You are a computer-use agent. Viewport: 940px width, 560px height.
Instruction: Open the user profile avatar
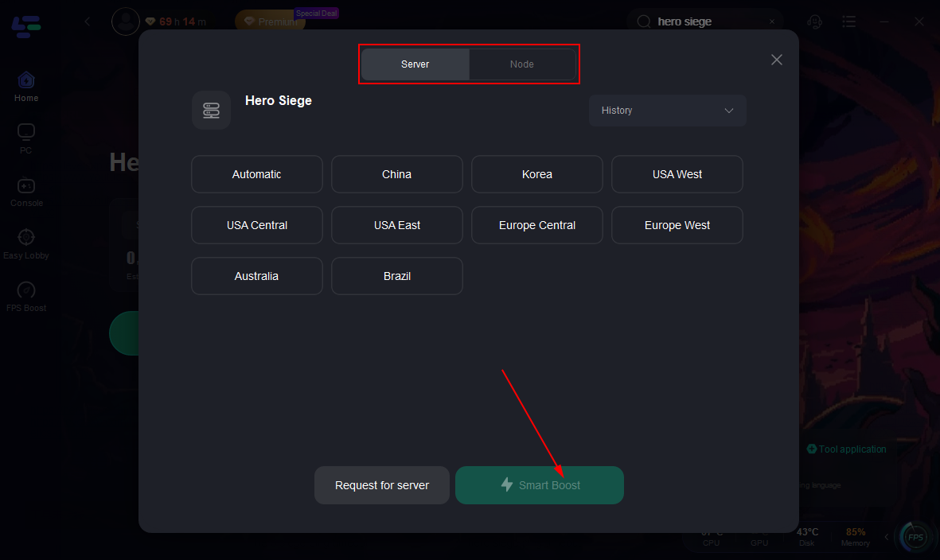(x=126, y=21)
